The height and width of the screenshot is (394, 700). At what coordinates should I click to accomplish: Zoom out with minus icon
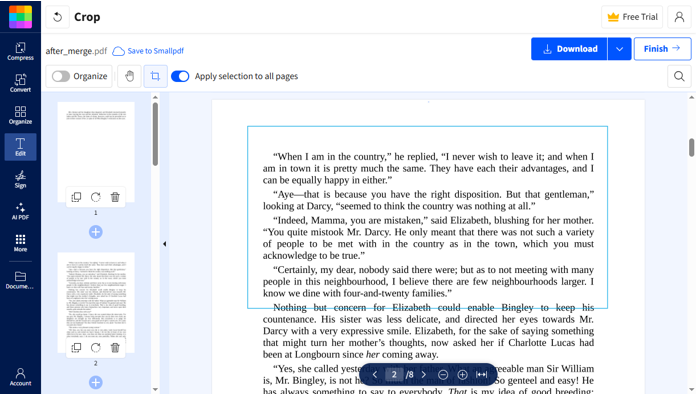(443, 374)
